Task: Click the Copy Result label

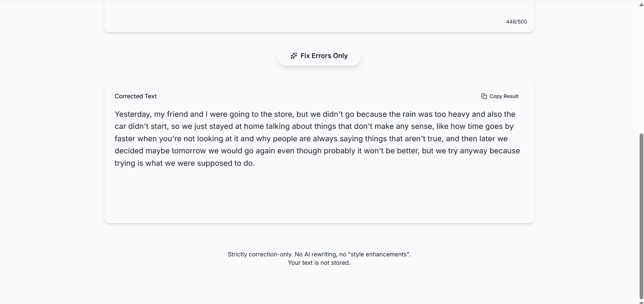Action: [x=504, y=96]
